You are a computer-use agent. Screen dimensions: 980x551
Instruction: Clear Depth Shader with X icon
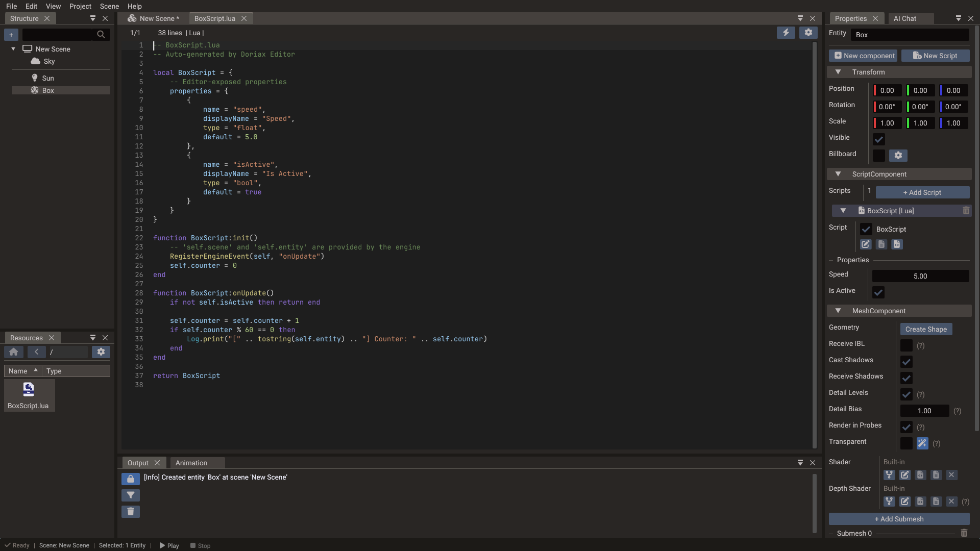coord(951,502)
